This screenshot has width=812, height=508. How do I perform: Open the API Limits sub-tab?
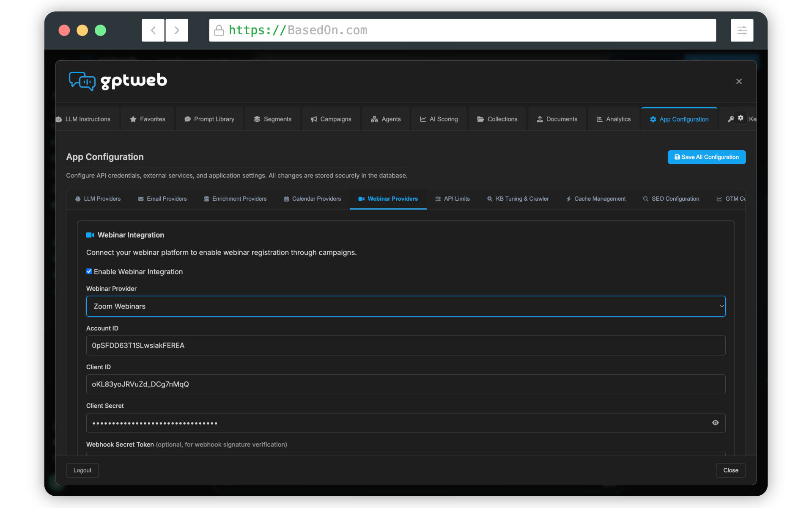(x=453, y=199)
